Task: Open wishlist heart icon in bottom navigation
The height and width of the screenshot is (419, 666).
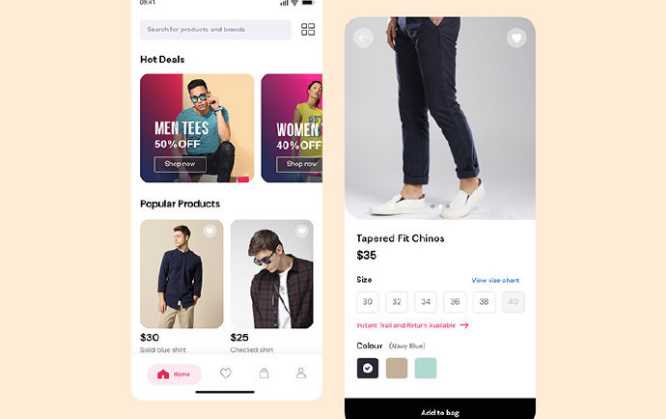Action: (x=226, y=373)
